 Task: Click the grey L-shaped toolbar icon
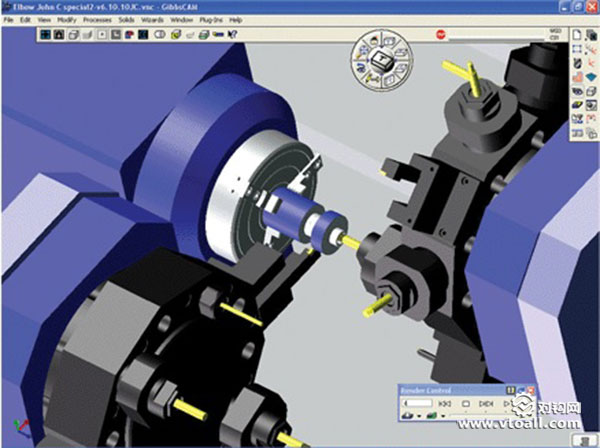[116, 35]
